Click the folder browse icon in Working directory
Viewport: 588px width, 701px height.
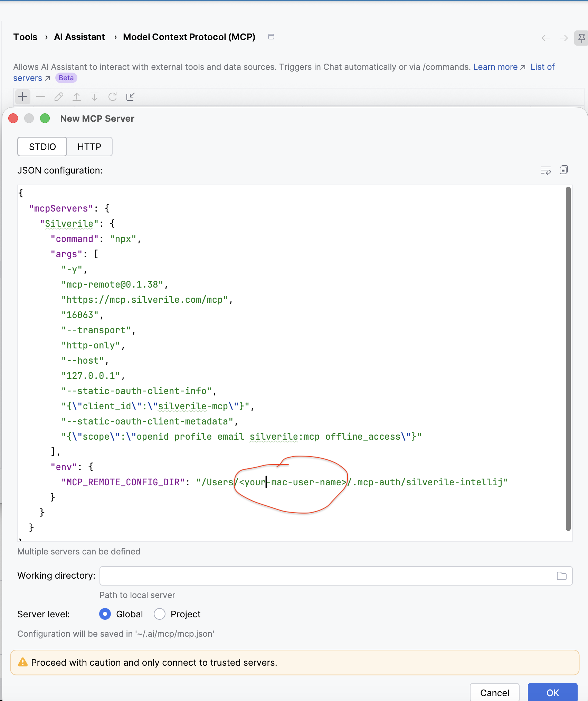562,576
